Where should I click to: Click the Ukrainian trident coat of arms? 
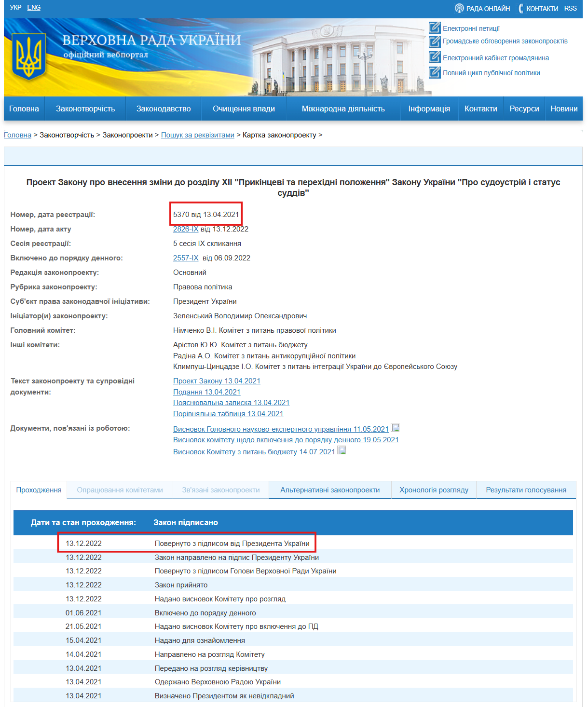(x=29, y=57)
